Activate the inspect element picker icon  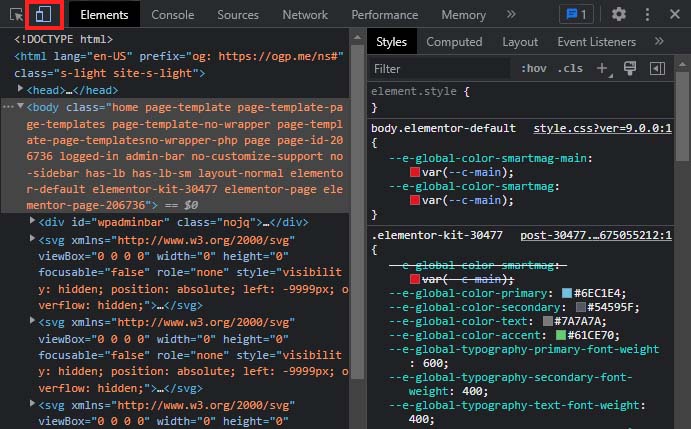(16, 15)
